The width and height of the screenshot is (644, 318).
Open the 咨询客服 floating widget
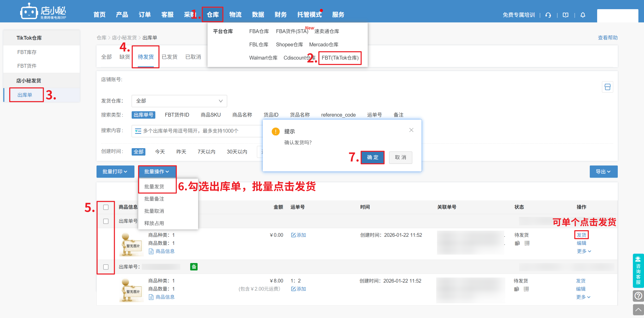coord(638,271)
